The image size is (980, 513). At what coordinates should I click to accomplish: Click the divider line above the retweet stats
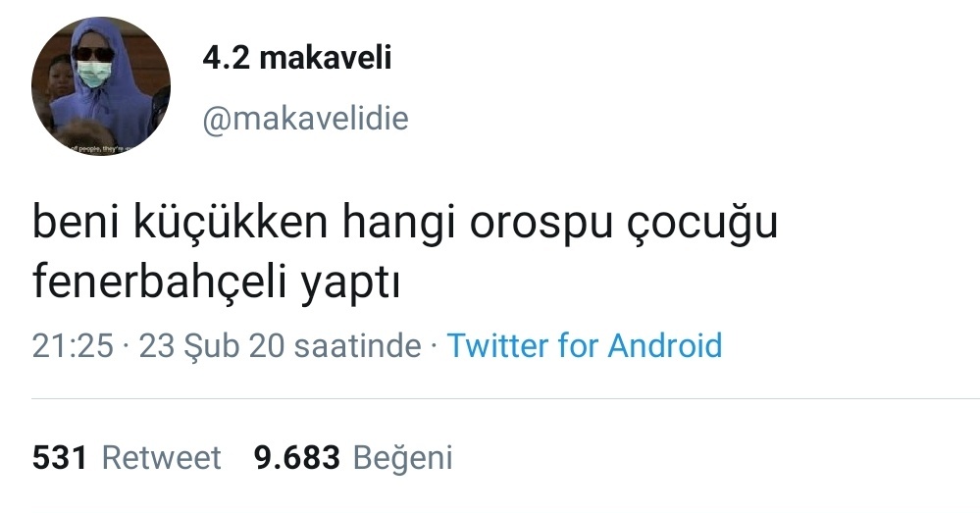pyautogui.click(x=505, y=398)
